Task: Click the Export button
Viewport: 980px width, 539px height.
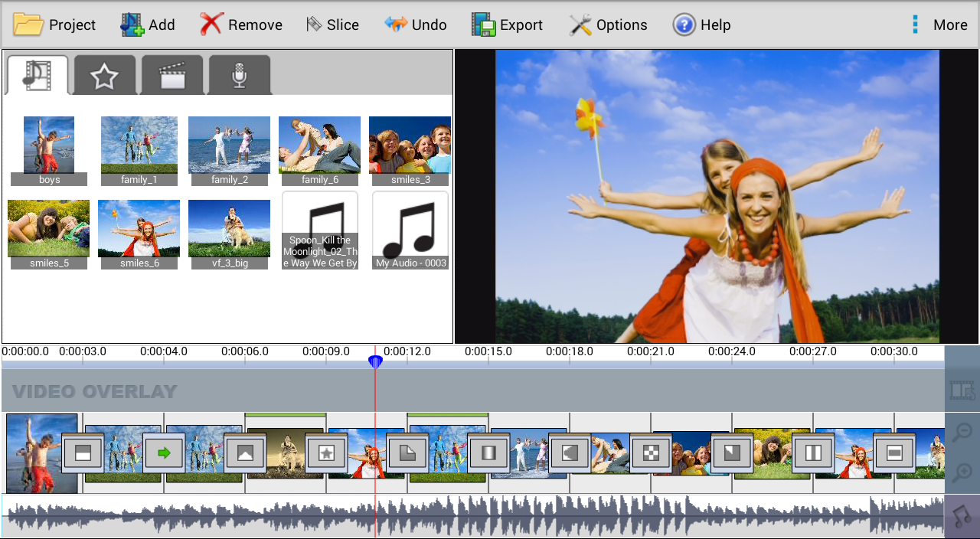Action: click(507, 24)
